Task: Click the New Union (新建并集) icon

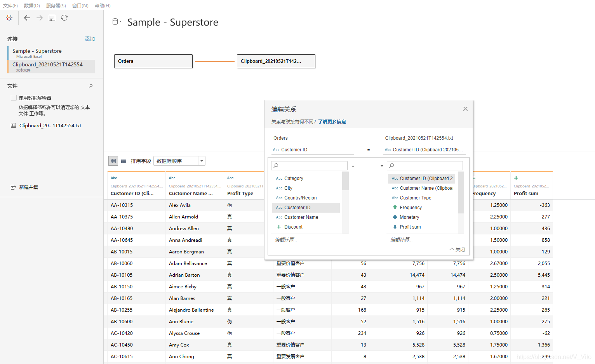Action: (13, 187)
